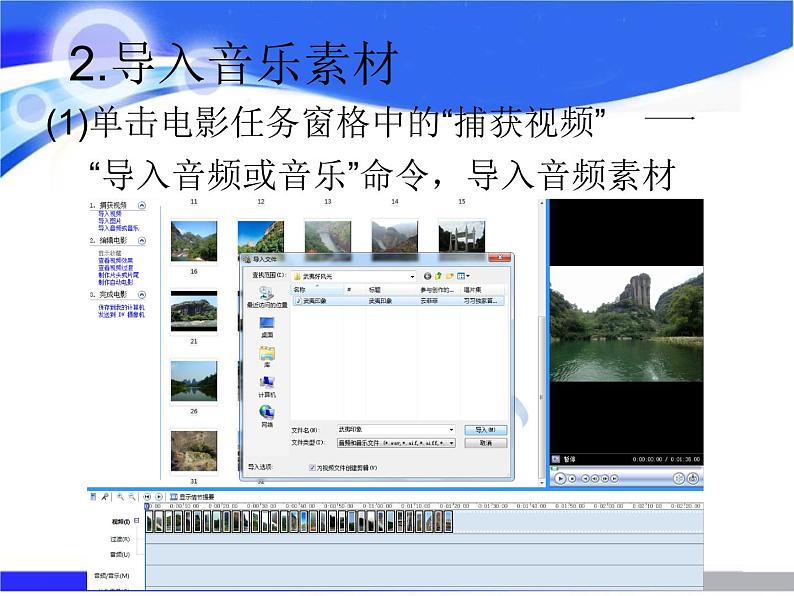Collapse the Edit Movie task section
Viewport: 794px width, 596px height.
(141, 242)
